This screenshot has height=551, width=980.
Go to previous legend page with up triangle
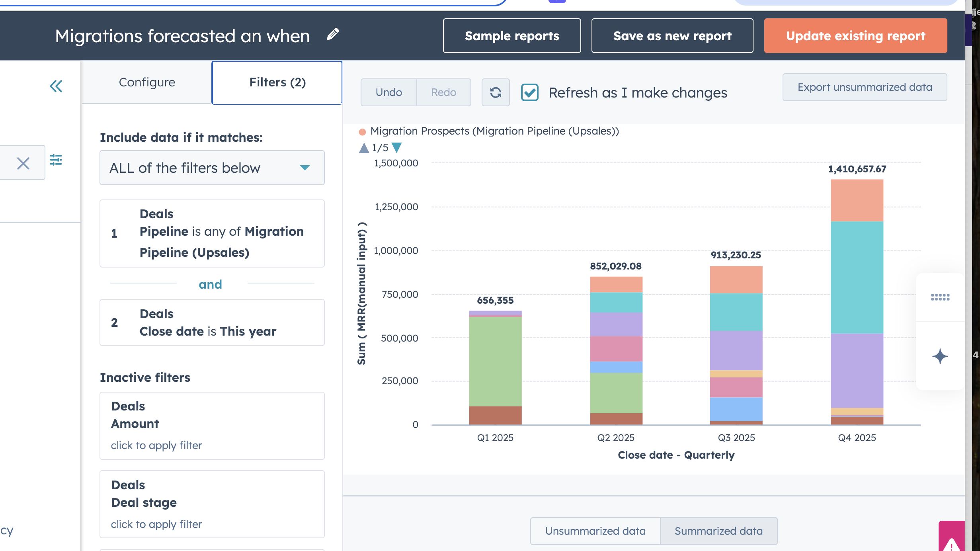364,148
